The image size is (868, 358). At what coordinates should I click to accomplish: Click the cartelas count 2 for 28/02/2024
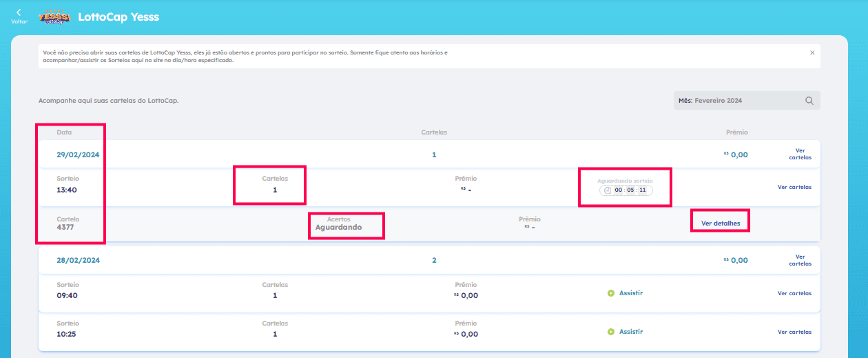434,260
